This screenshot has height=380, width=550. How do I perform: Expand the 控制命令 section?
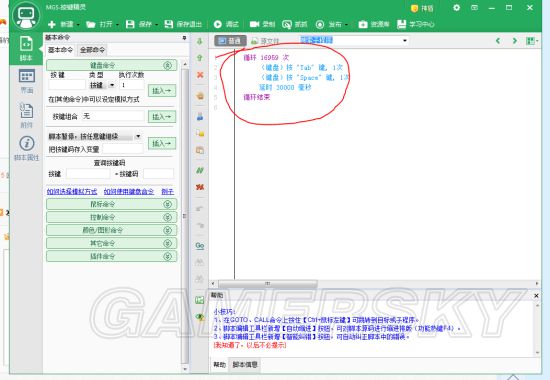tap(111, 217)
